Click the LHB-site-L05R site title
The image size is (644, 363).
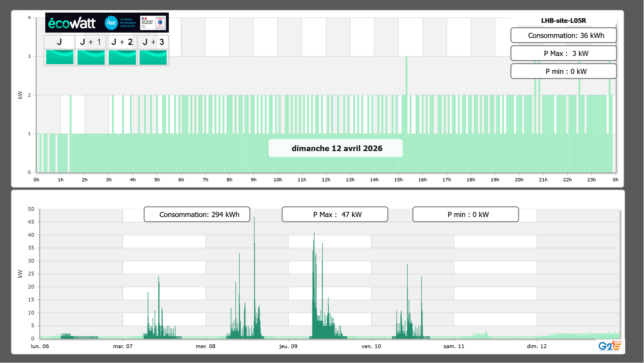click(x=563, y=21)
